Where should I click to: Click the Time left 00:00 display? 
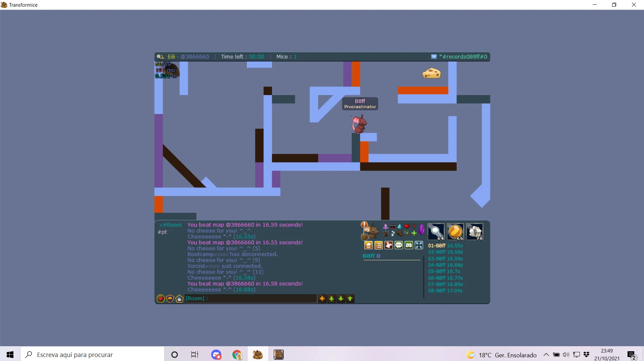point(242,56)
